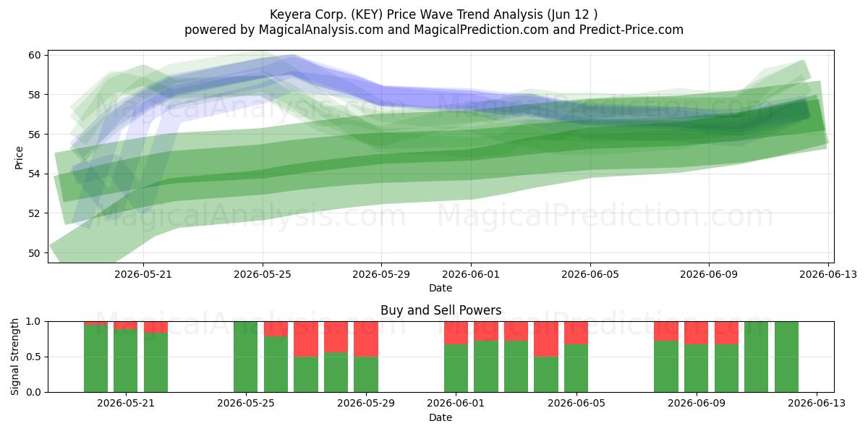Image resolution: width=868 pixels, height=434 pixels.
Task: Click 2026-06-05 date label under the price chart
Action: (591, 275)
